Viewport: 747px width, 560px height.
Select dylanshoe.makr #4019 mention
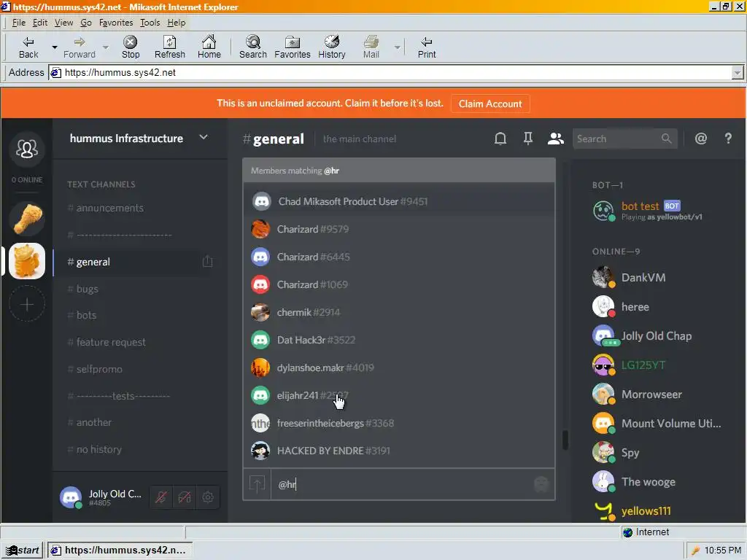[x=399, y=367]
